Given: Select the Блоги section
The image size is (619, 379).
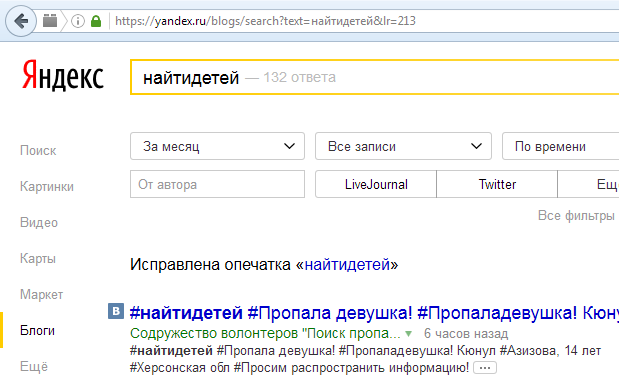Looking at the screenshot, I should coord(37,330).
